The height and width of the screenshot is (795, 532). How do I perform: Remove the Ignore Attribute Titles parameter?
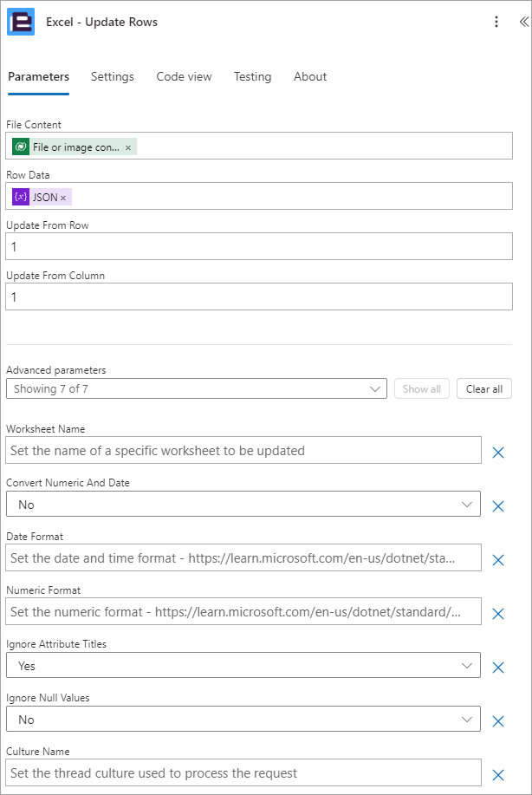coord(498,668)
